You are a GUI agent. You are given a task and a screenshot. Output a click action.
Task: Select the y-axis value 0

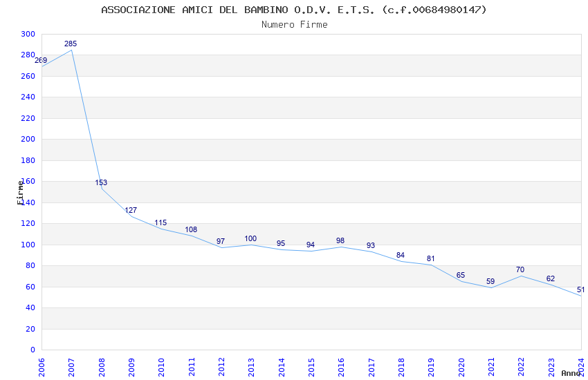(x=33, y=350)
